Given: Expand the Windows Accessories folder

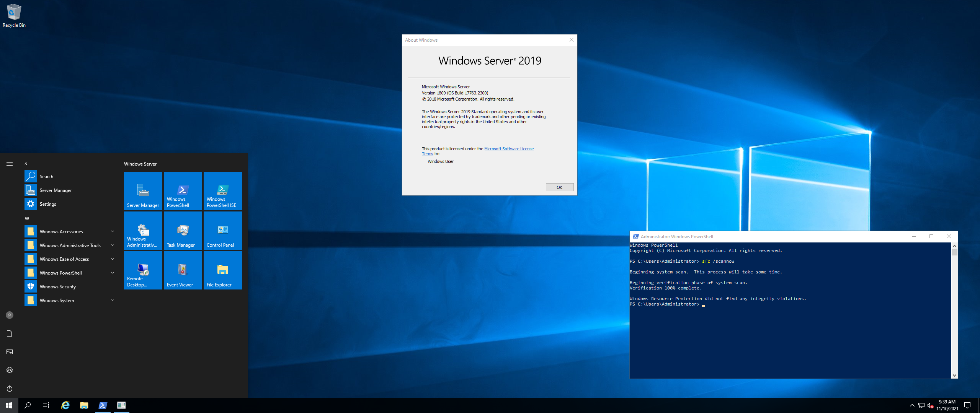Looking at the screenshot, I should pos(70,231).
